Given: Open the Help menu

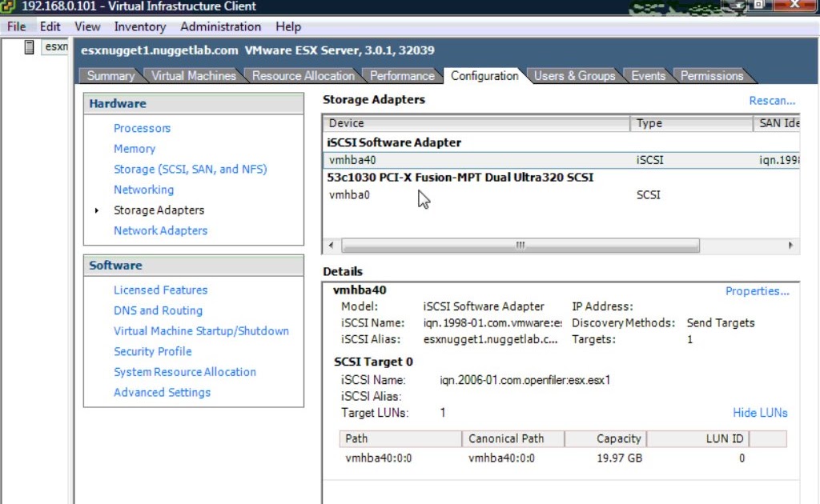Looking at the screenshot, I should coord(287,26).
